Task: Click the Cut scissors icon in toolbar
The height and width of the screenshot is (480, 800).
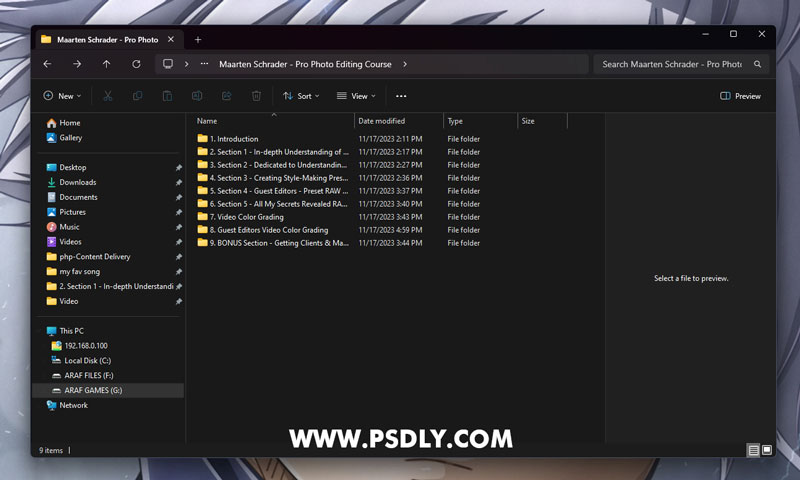Action: click(x=108, y=96)
